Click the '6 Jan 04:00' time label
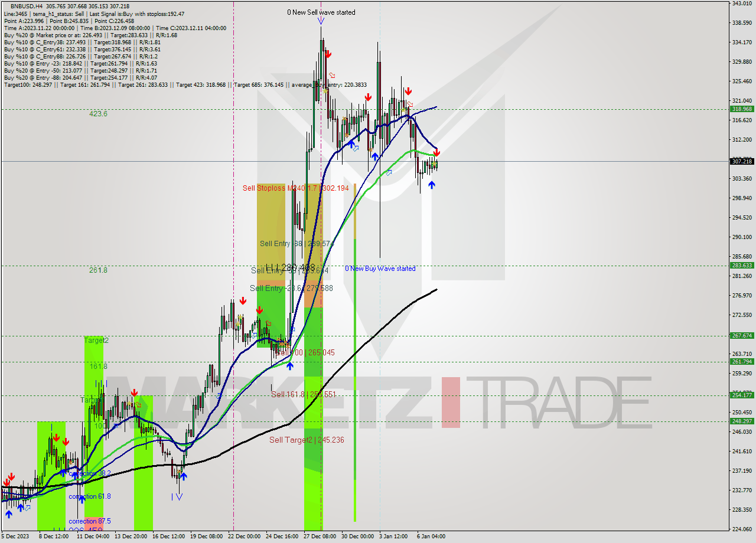756x543 pixels. coord(432,537)
